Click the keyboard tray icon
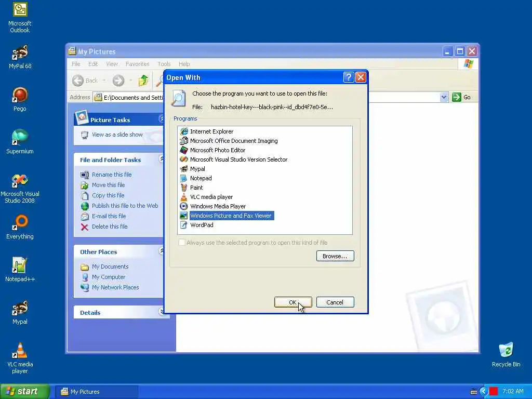Screen dimensions: 532x399 tap(474, 392)
